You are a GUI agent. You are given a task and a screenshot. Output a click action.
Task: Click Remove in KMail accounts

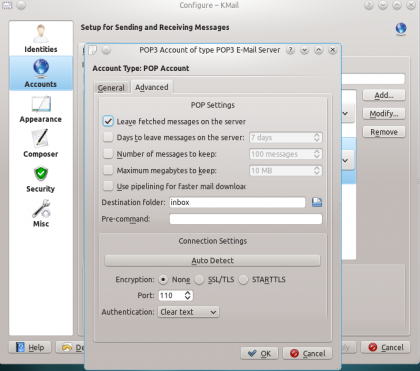[x=384, y=132]
